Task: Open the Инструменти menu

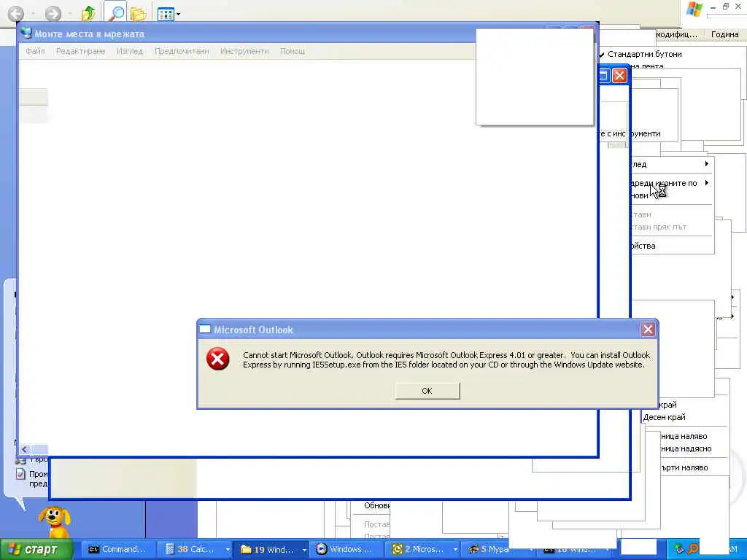Action: 244,51
